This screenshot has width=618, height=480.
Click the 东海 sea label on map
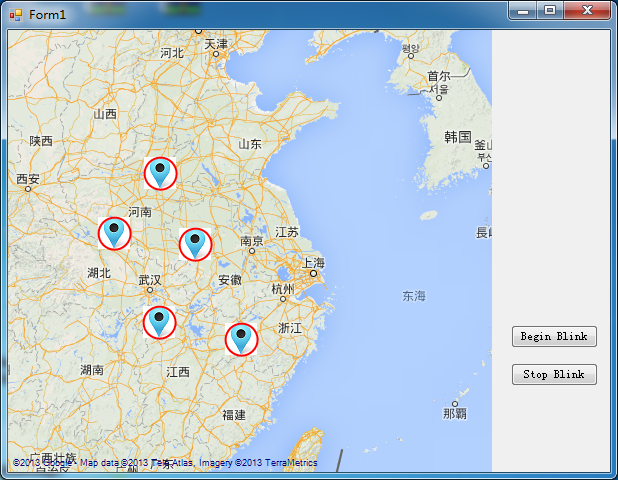tap(414, 296)
